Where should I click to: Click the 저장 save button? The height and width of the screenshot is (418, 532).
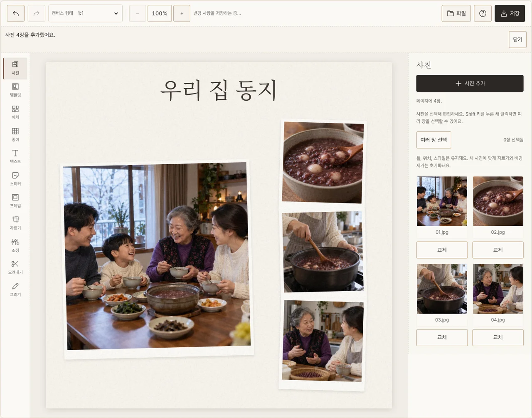pos(510,13)
